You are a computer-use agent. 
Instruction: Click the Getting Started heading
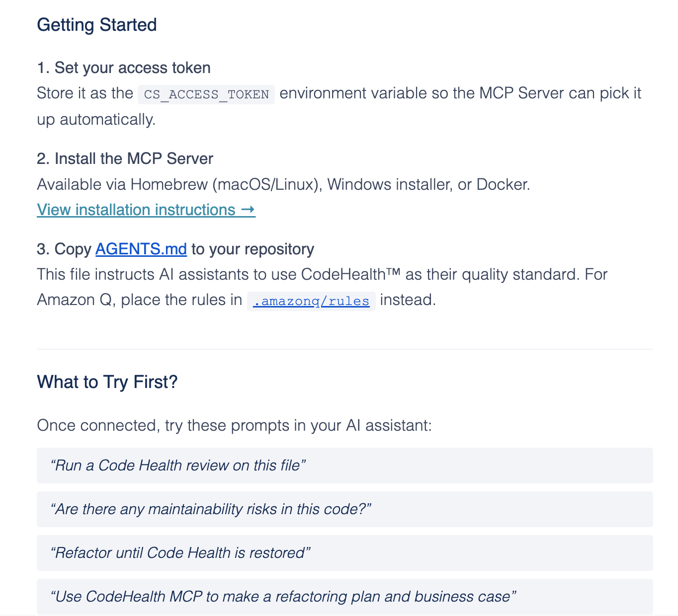[97, 25]
